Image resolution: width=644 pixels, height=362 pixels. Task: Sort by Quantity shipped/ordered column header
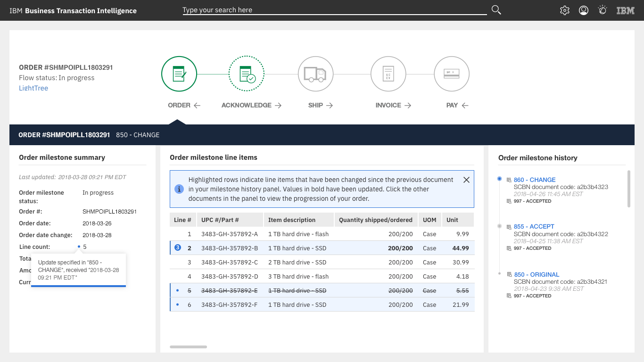376,220
